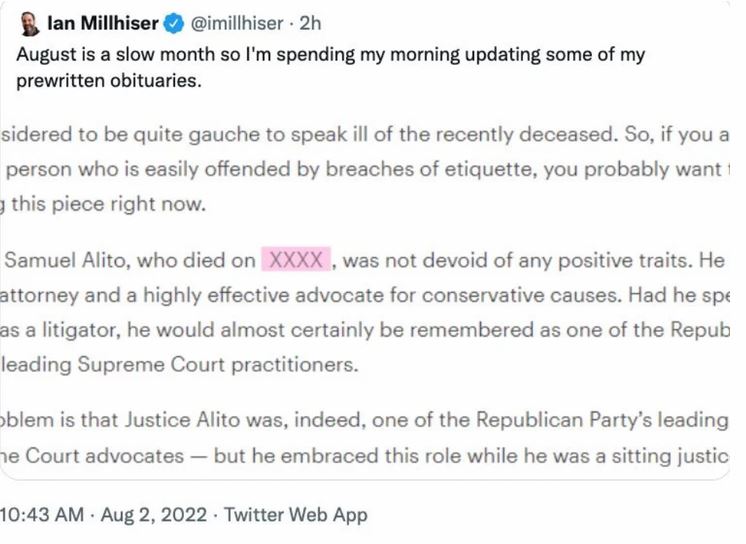Image resolution: width=746 pixels, height=544 pixels.
Task: Click the words 'prewritten obituaries.' in the tweet
Action: 108,81
